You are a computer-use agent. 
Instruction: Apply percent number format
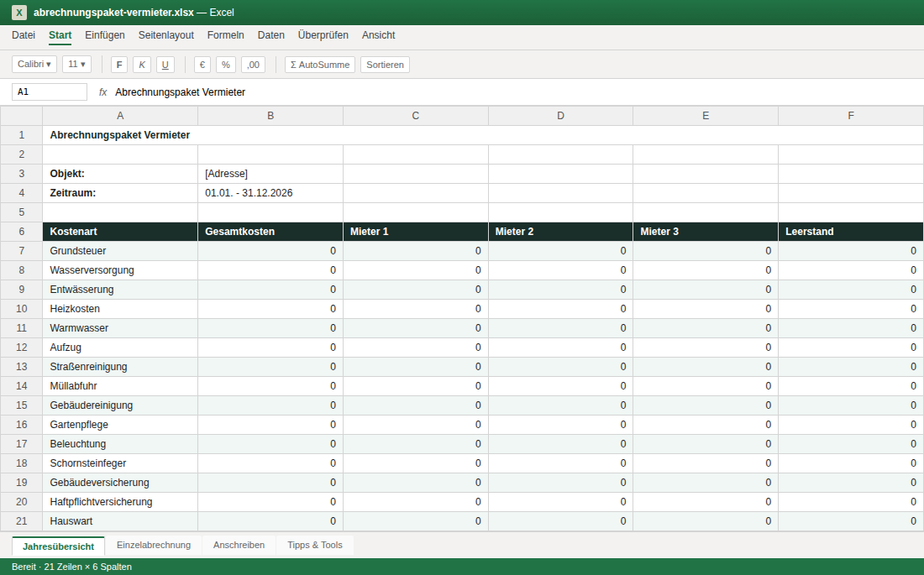coord(226,65)
